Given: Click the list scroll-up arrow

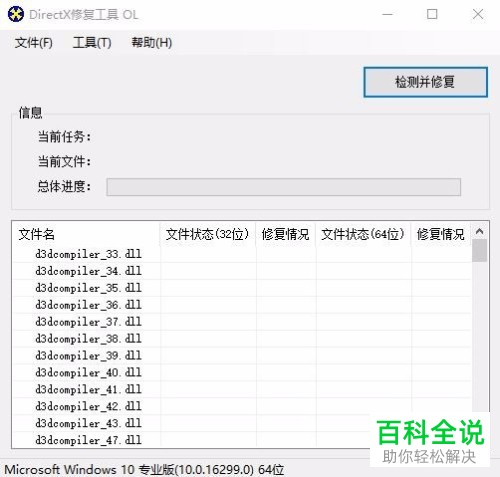Looking at the screenshot, I should coord(480,231).
